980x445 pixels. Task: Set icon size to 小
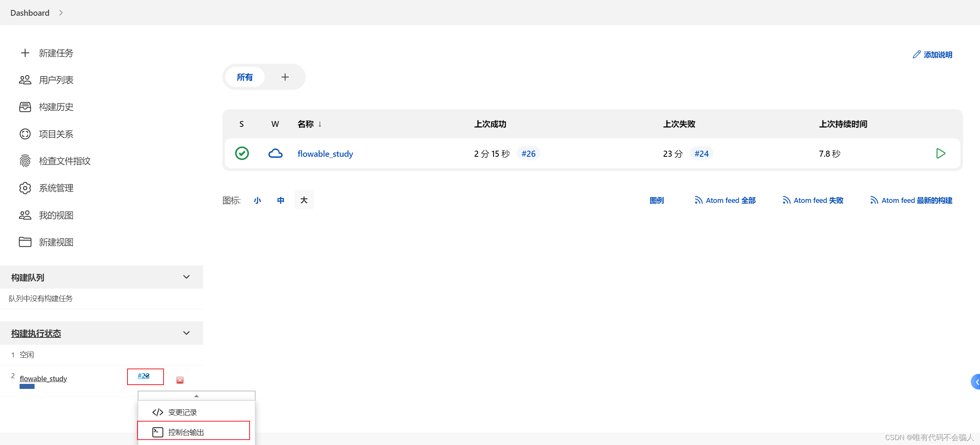[257, 200]
